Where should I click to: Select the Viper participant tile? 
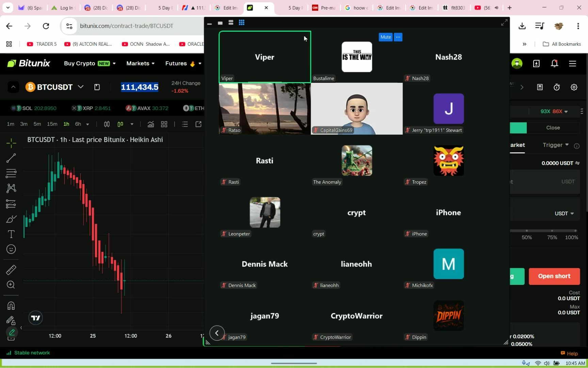pyautogui.click(x=265, y=57)
